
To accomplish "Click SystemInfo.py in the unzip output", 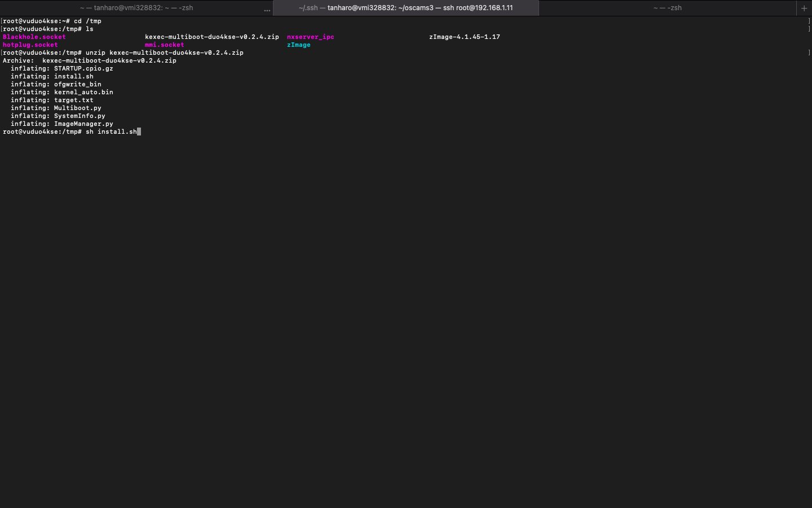I will click(80, 116).
